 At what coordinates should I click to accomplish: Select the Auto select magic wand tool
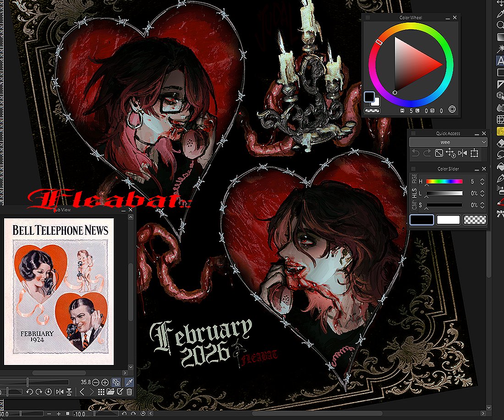[500, 49]
